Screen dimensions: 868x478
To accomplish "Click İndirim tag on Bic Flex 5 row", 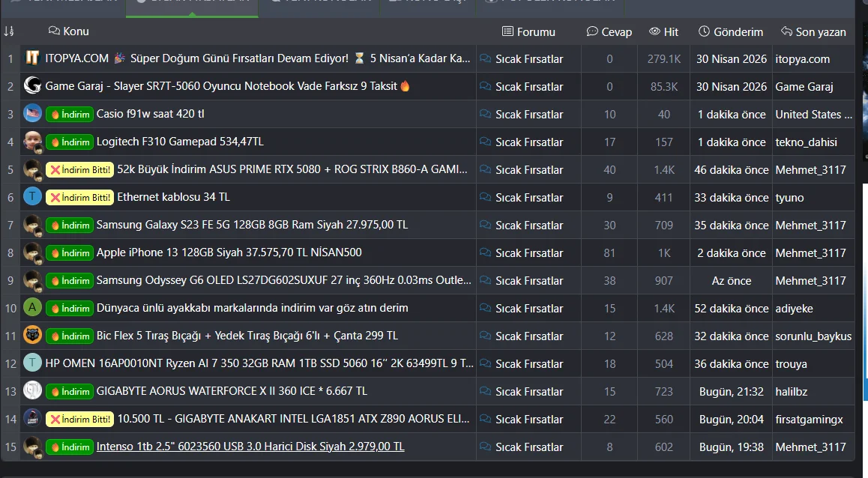I will [70, 335].
